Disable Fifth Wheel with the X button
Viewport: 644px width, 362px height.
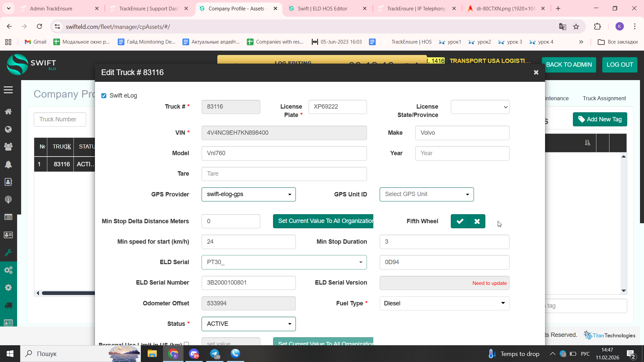tap(477, 221)
